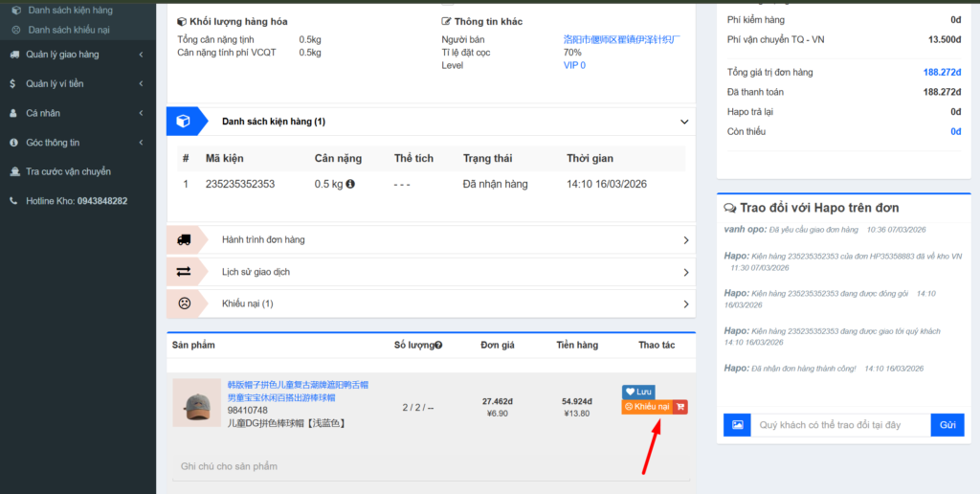Image resolution: width=980 pixels, height=494 pixels.
Task: Click the person icon beside Cá nhân
Action: pos(13,113)
